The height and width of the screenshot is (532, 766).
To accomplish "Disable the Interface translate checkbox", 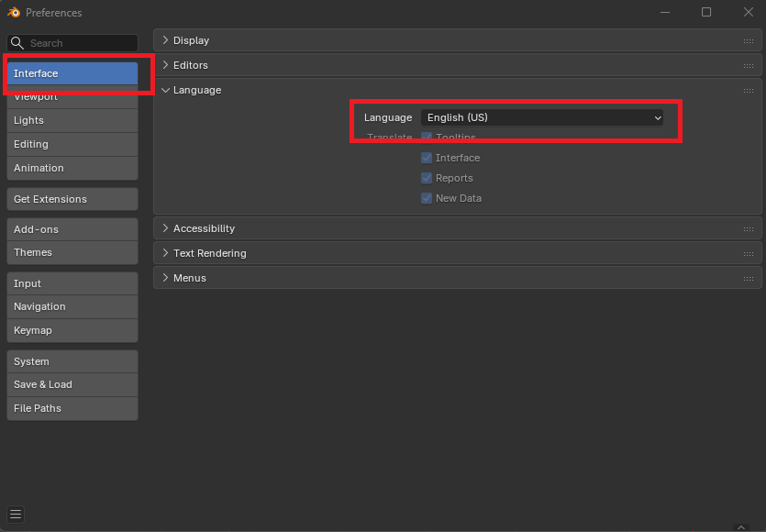I will point(427,158).
